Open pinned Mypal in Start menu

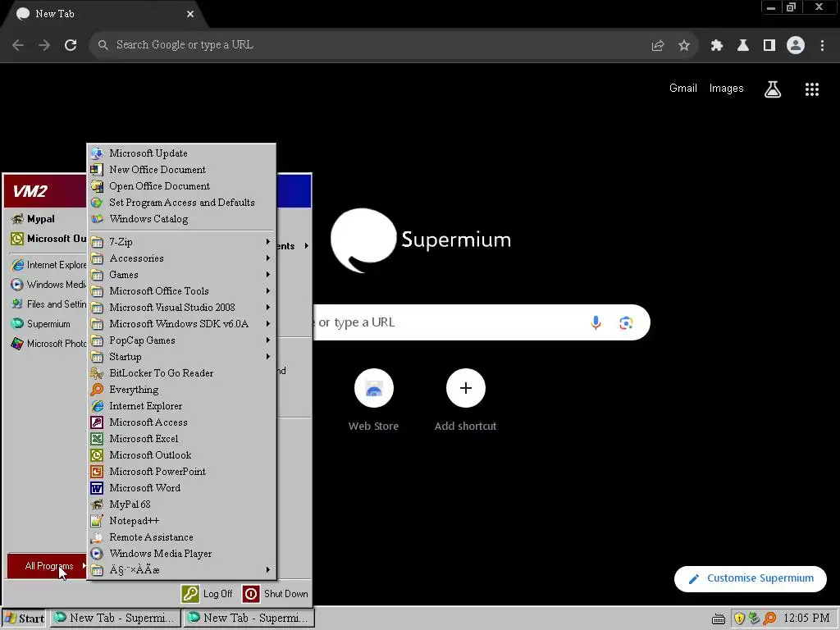click(x=47, y=219)
